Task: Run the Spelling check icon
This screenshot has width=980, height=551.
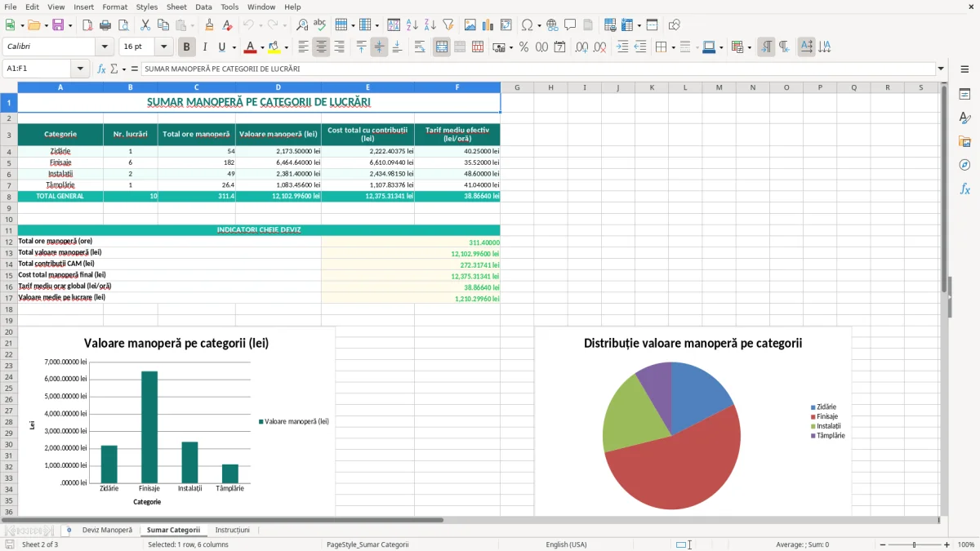Action: [x=320, y=25]
